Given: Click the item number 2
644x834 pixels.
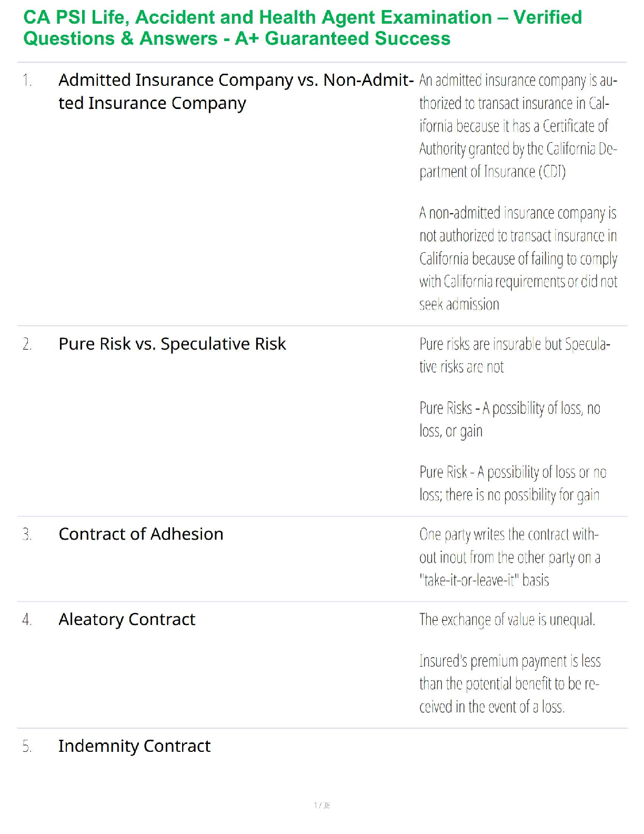Looking at the screenshot, I should [x=27, y=344].
